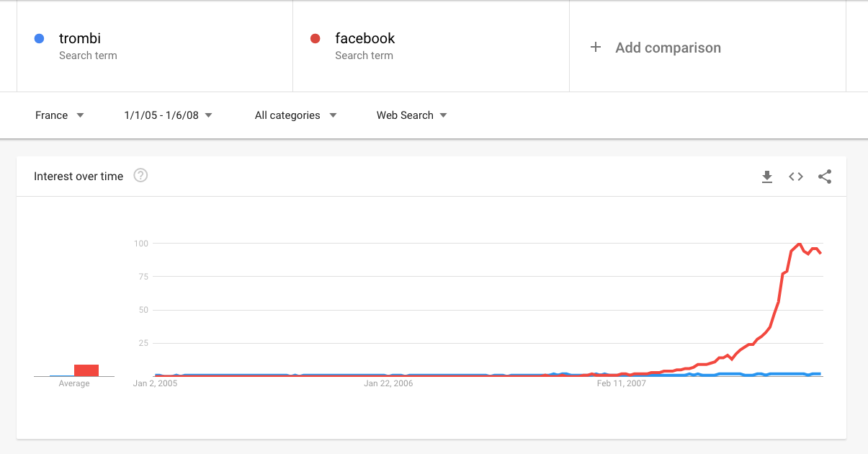Click the Jan 22, 2006 axis label
The width and height of the screenshot is (868, 454).
[388, 383]
